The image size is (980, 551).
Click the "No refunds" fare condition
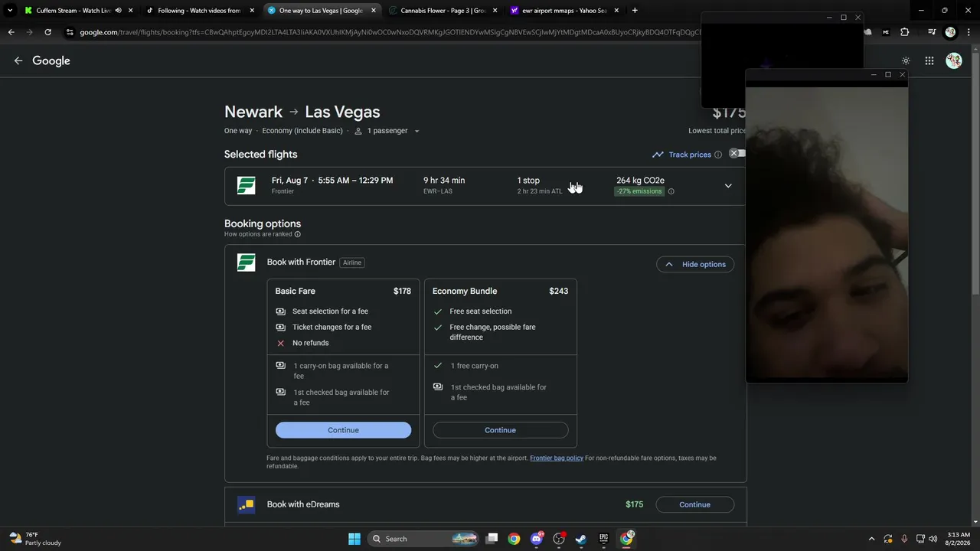(310, 343)
